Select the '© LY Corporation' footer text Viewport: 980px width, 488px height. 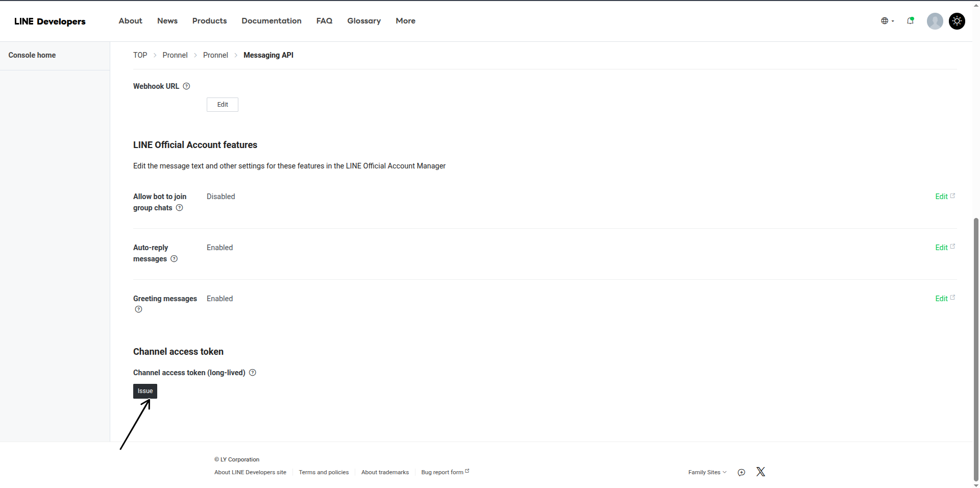[x=237, y=459]
